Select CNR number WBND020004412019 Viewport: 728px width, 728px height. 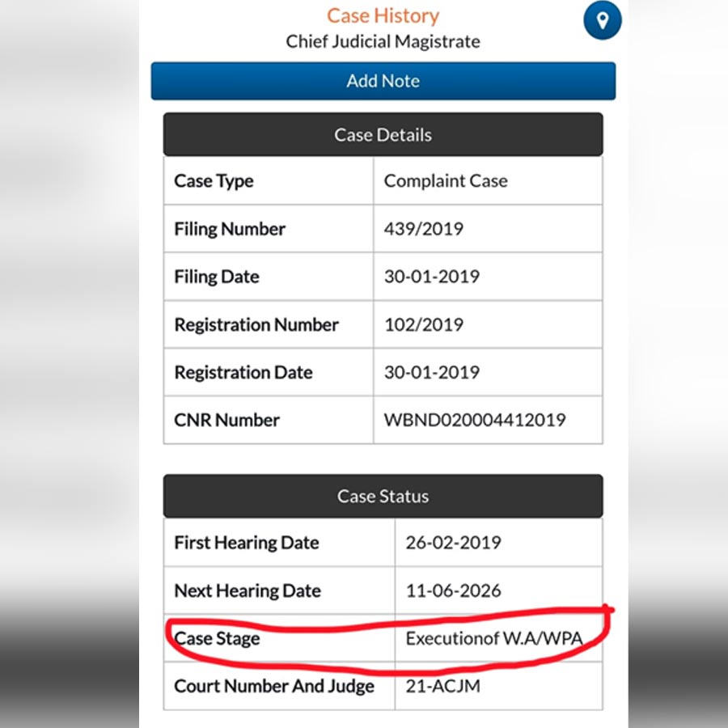[x=474, y=420]
